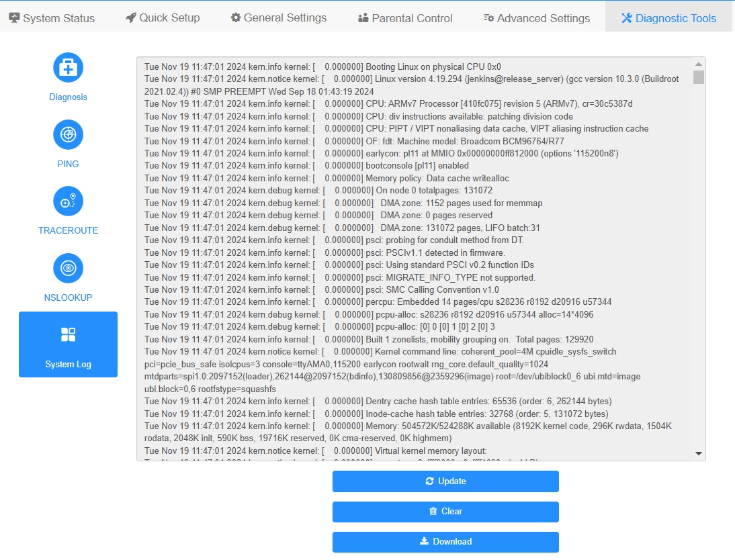Open the TRACEROUTE tool icon

68,201
